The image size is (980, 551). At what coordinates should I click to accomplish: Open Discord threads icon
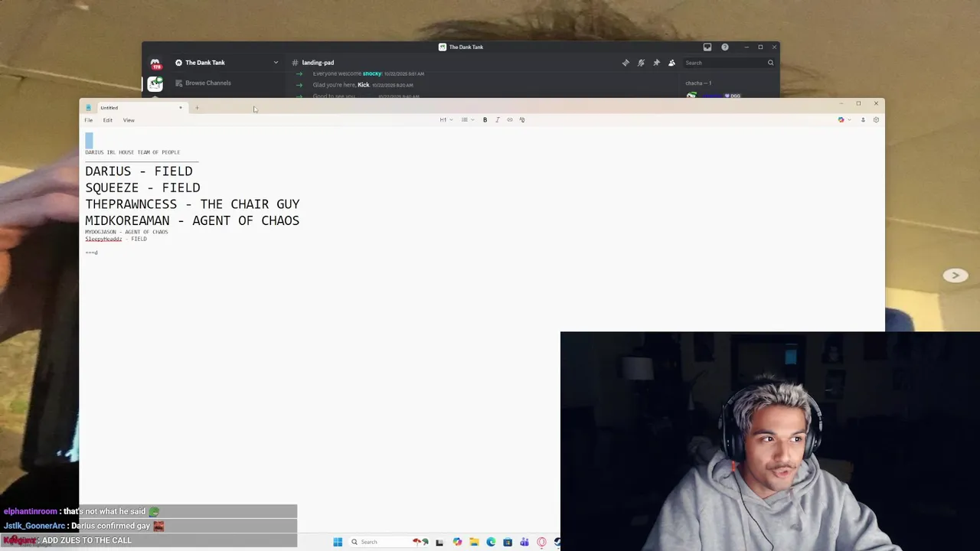[x=626, y=63]
